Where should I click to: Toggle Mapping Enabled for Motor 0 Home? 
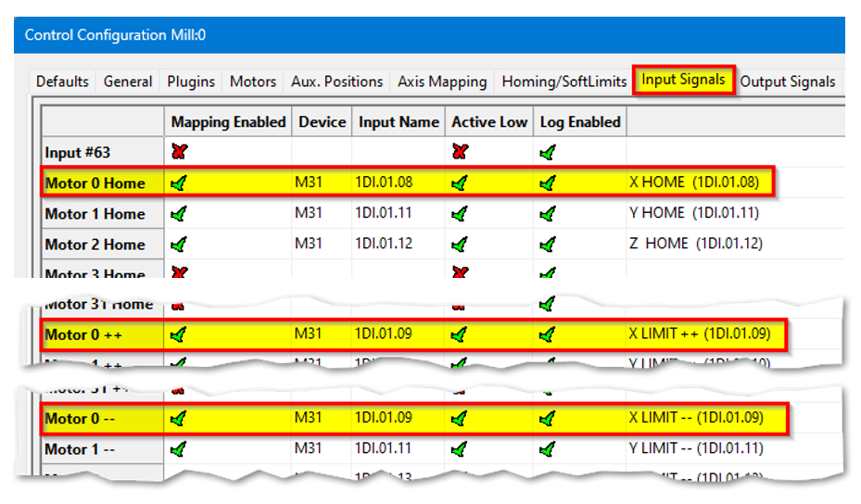pyautogui.click(x=179, y=183)
